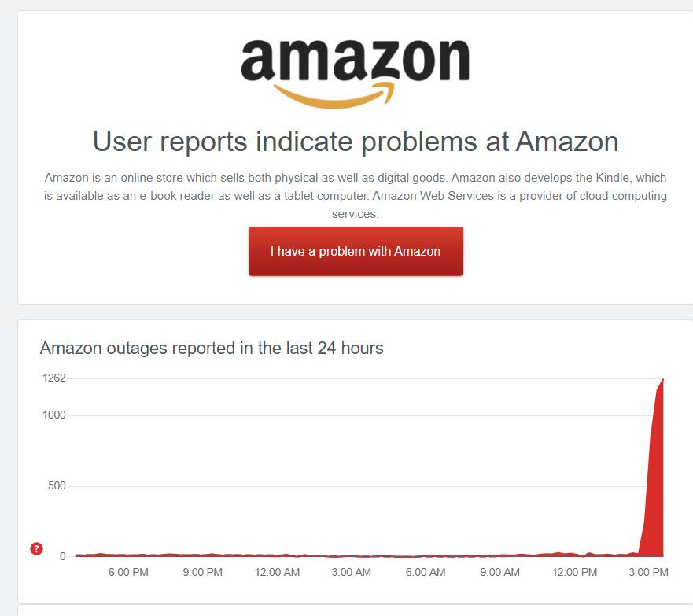Click the orange smile arrow under the logo

pyautogui.click(x=334, y=95)
